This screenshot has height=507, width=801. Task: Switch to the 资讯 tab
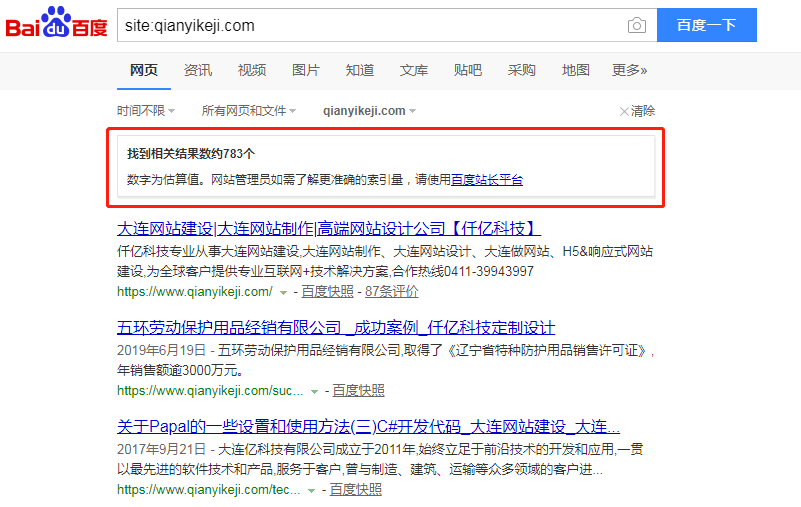coord(198,70)
